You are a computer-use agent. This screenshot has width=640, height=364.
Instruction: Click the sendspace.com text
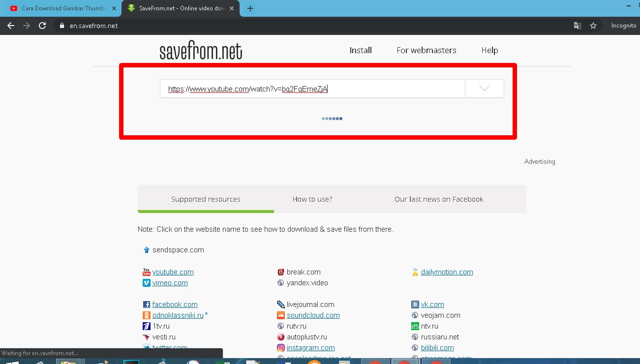tap(178, 250)
